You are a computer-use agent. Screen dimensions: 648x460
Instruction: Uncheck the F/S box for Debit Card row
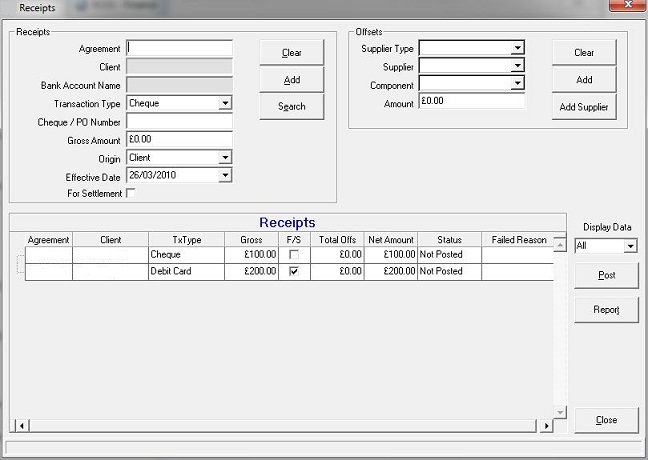[293, 271]
